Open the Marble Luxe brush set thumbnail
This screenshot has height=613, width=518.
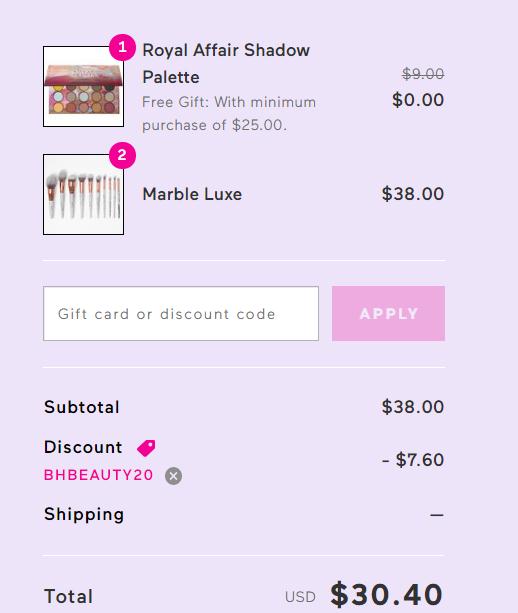pyautogui.click(x=83, y=194)
